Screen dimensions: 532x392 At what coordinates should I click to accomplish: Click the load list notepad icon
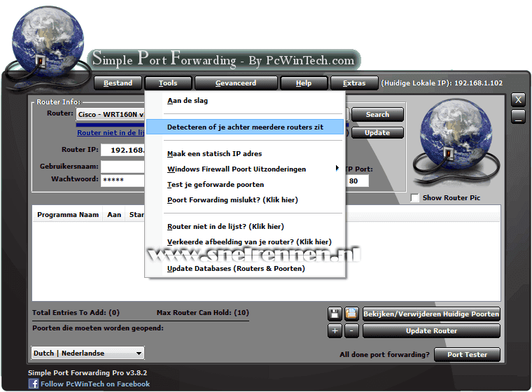(351, 314)
